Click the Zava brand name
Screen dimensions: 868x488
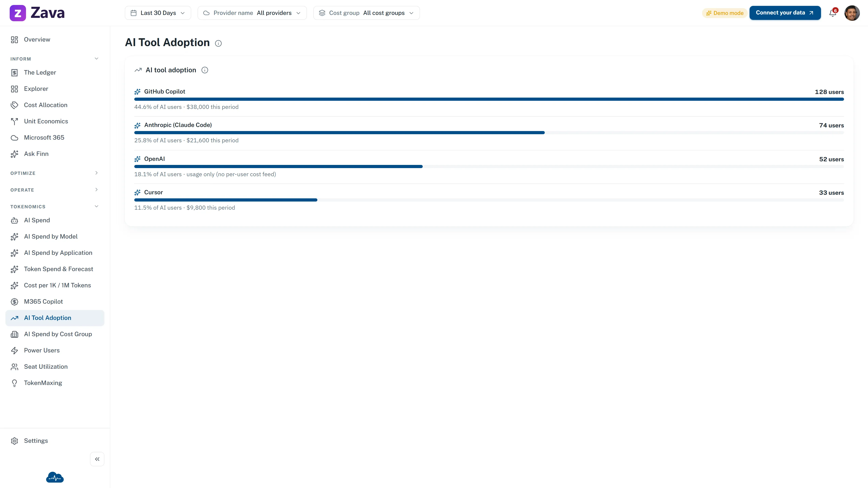[47, 13]
